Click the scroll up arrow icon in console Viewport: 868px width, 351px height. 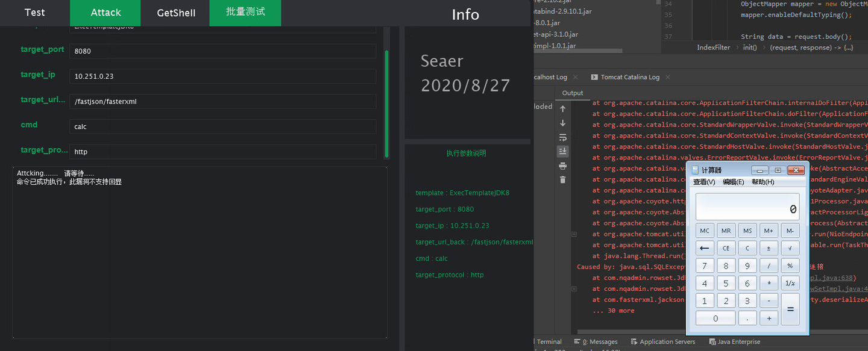click(562, 109)
